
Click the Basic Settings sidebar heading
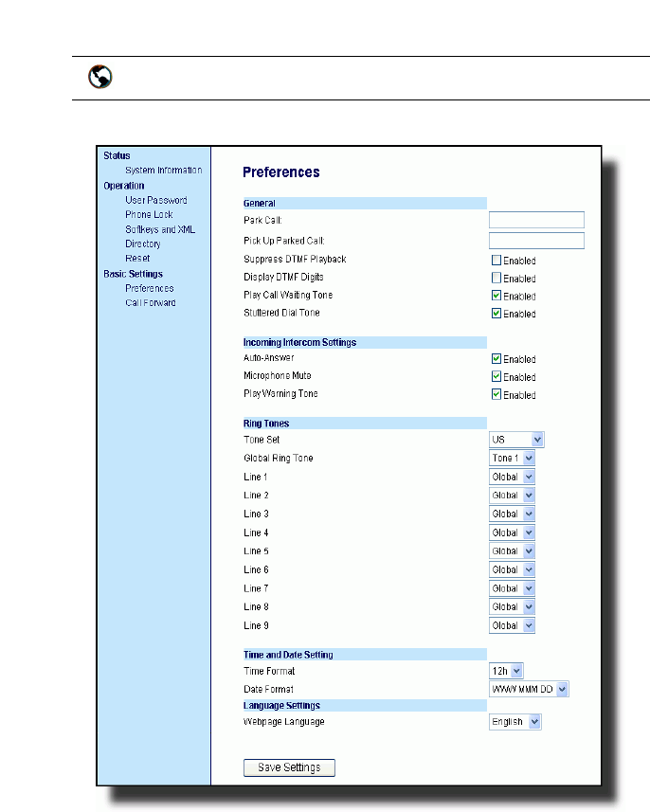133,274
